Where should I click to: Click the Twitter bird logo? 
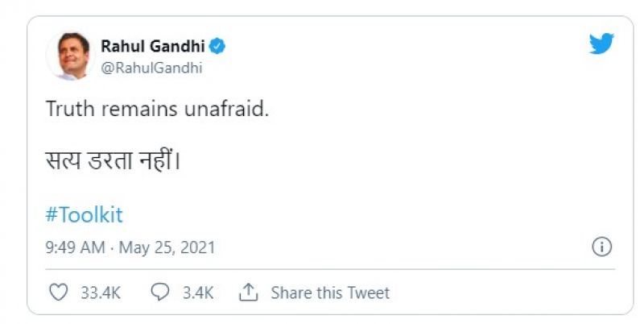coord(601,44)
